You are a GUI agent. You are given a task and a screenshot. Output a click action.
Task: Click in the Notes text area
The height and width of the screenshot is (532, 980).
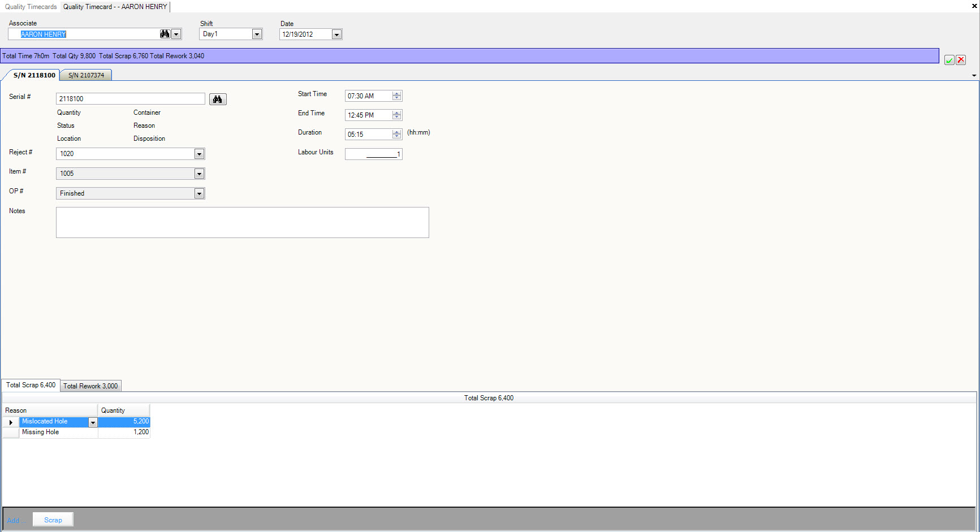tap(243, 223)
